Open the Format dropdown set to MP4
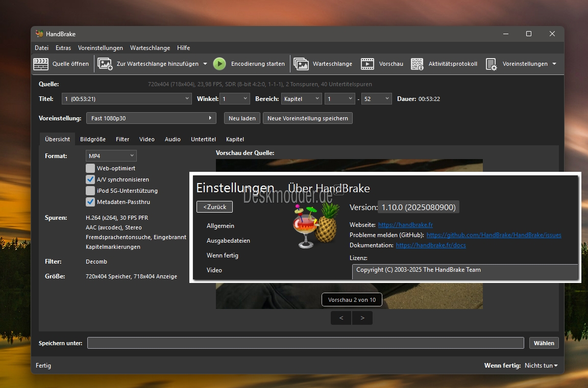Screen dimensions: 588x388 [111, 156]
